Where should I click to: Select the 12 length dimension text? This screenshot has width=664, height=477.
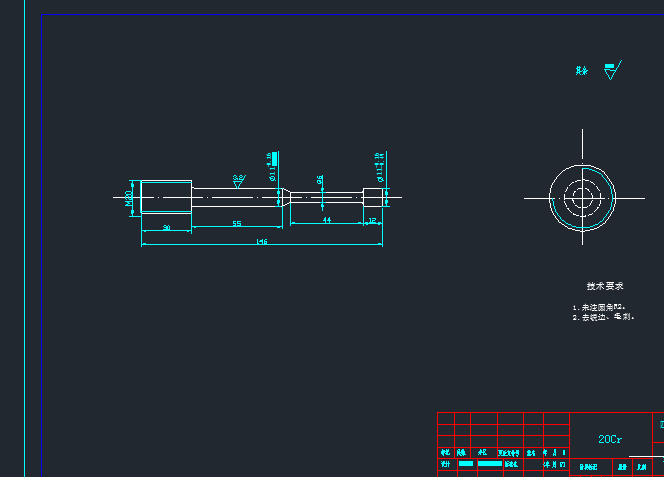pos(372,220)
